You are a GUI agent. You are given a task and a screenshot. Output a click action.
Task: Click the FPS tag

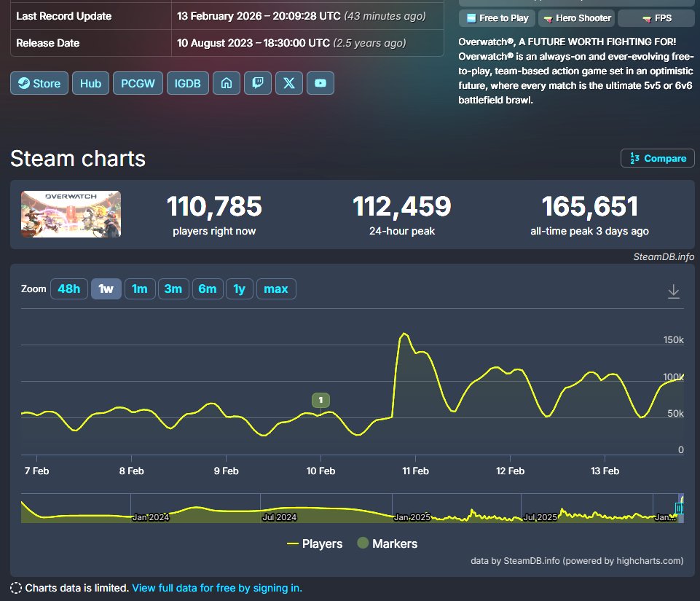[656, 18]
